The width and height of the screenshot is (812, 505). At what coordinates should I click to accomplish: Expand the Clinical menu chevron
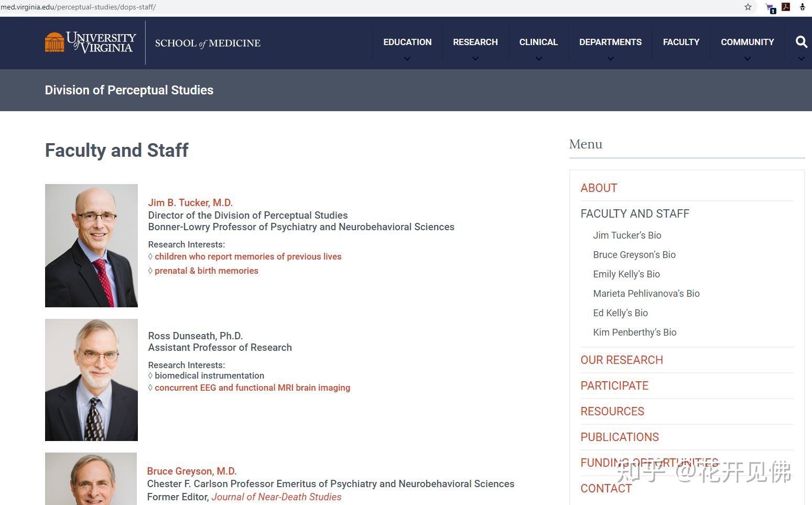538,59
